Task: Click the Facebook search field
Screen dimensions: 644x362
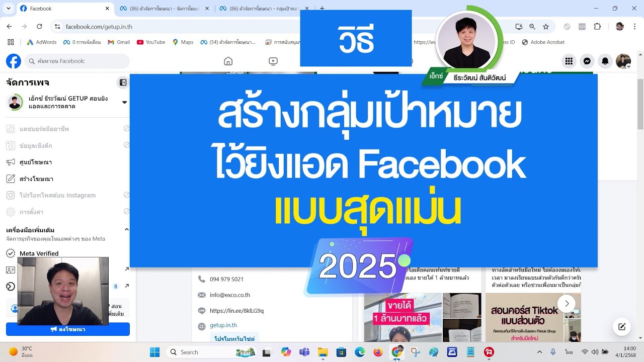Action: click(77, 61)
